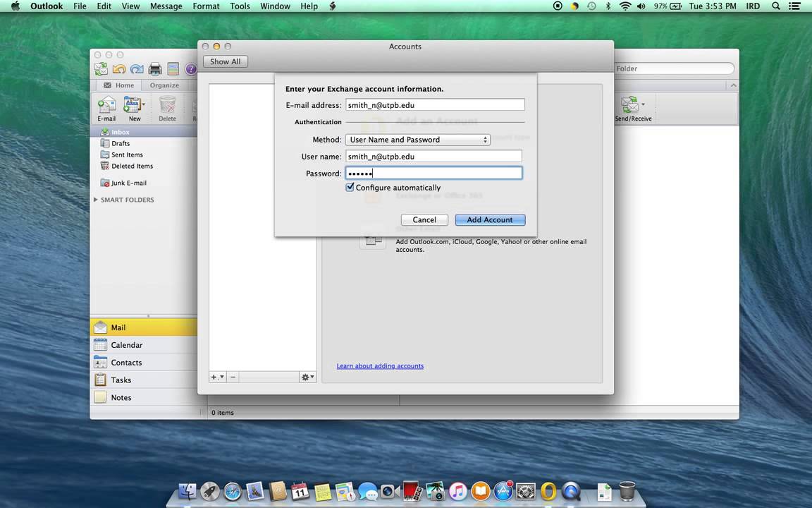Open the authentication Method dropdown
Screen dimensions: 812x508
[x=418, y=140]
